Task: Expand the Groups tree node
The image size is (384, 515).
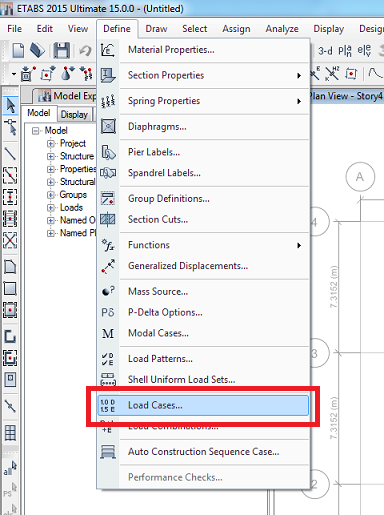Action: (51, 195)
